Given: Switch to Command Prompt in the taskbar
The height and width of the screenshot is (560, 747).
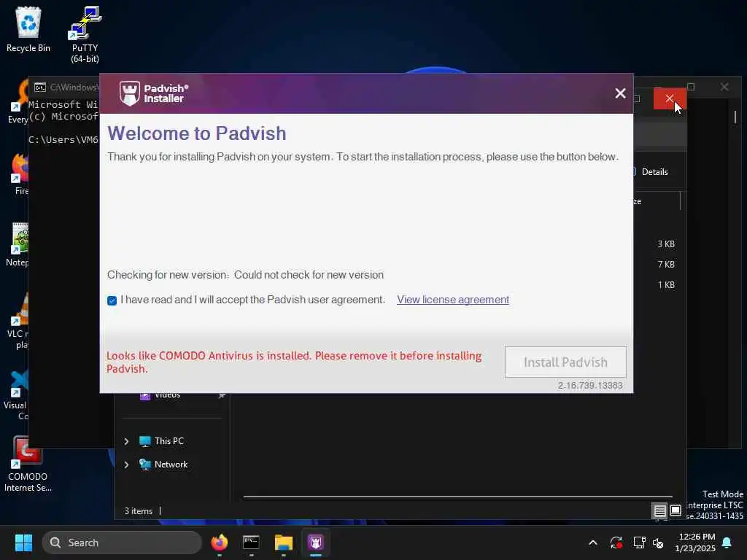Looking at the screenshot, I should [x=251, y=542].
